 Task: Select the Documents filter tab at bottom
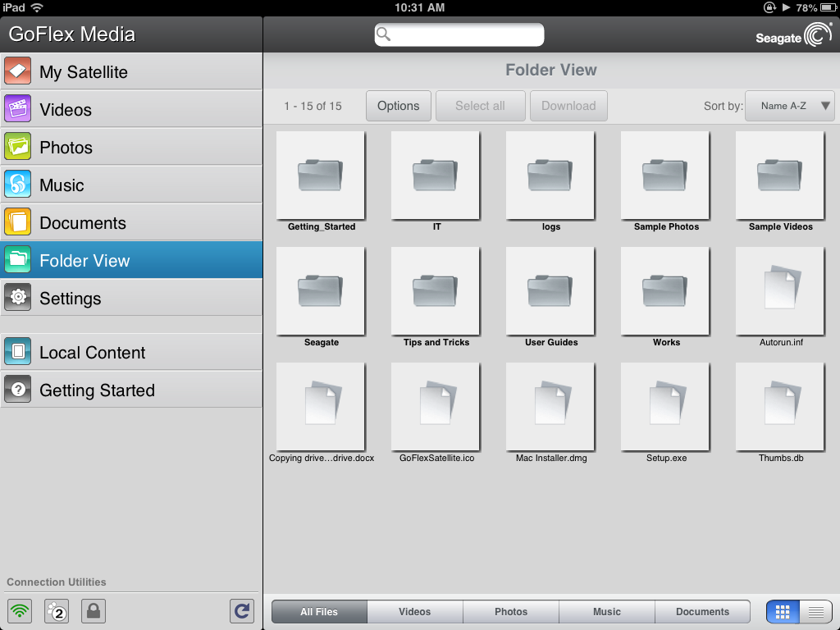702,611
